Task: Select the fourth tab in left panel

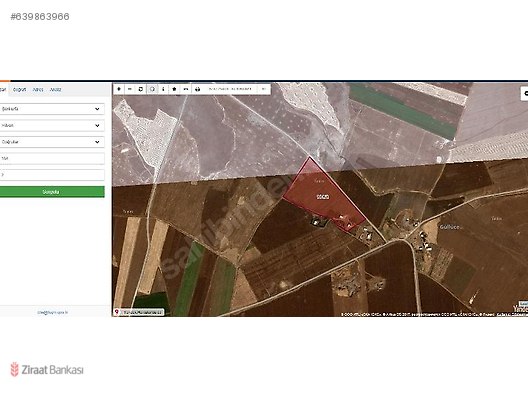Action: click(56, 90)
